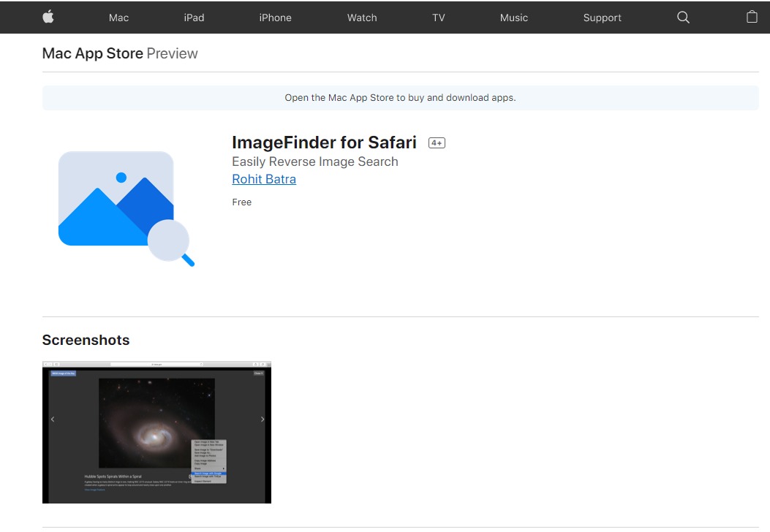Image resolution: width=770 pixels, height=532 pixels.
Task: Open the shopping bag icon
Action: 752,18
